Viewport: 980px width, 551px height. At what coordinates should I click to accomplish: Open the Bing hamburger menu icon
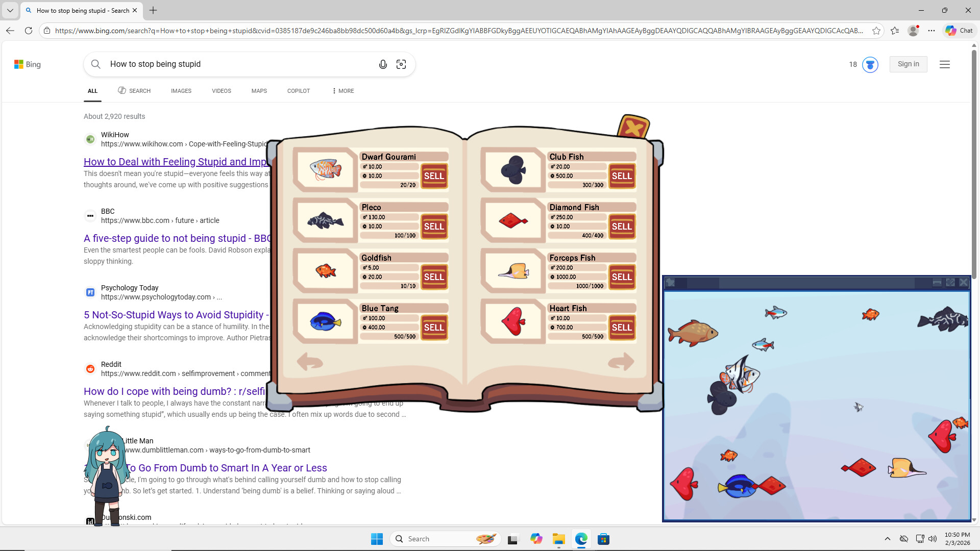pyautogui.click(x=945, y=64)
